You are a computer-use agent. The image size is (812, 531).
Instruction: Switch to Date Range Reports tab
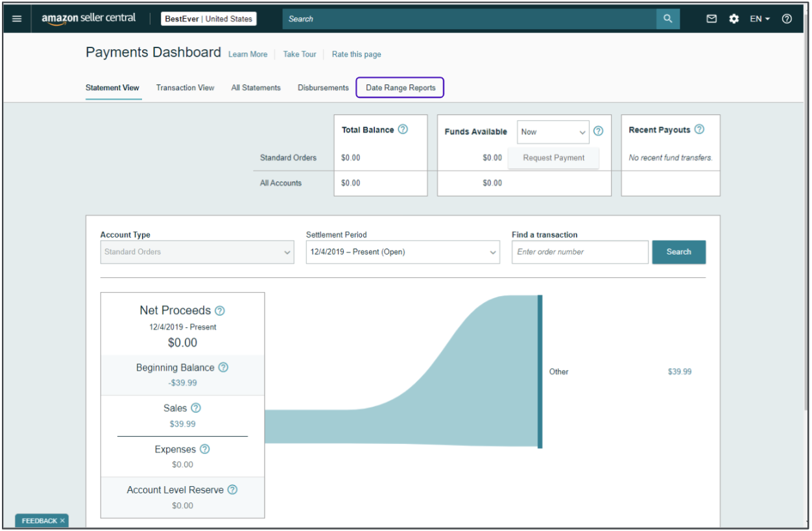pos(400,88)
